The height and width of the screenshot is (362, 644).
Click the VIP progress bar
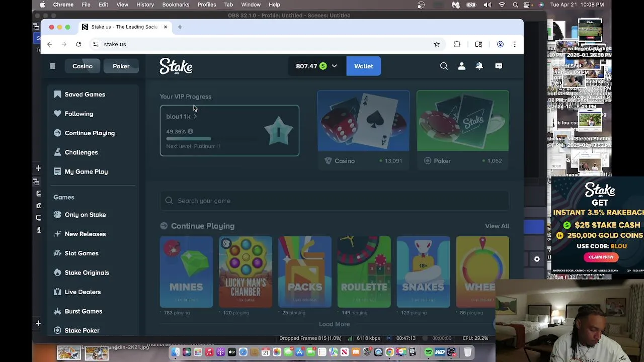pos(211,138)
